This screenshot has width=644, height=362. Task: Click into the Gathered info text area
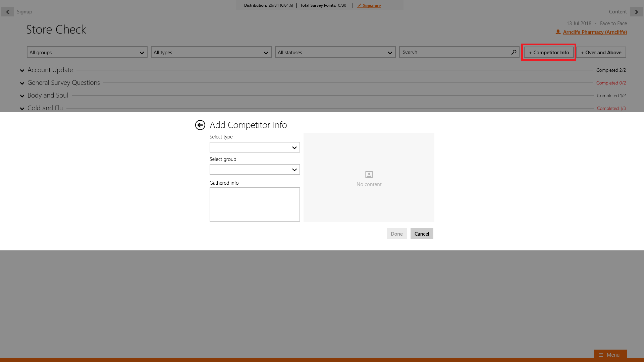[255, 204]
